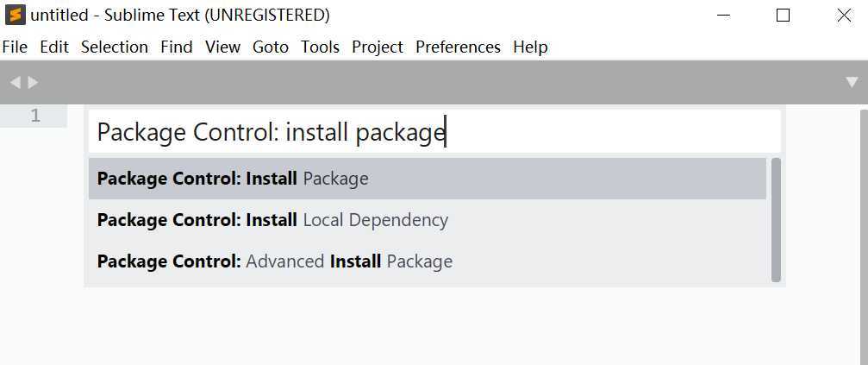Image resolution: width=868 pixels, height=365 pixels.
Task: Open the Goto menu
Action: click(271, 47)
